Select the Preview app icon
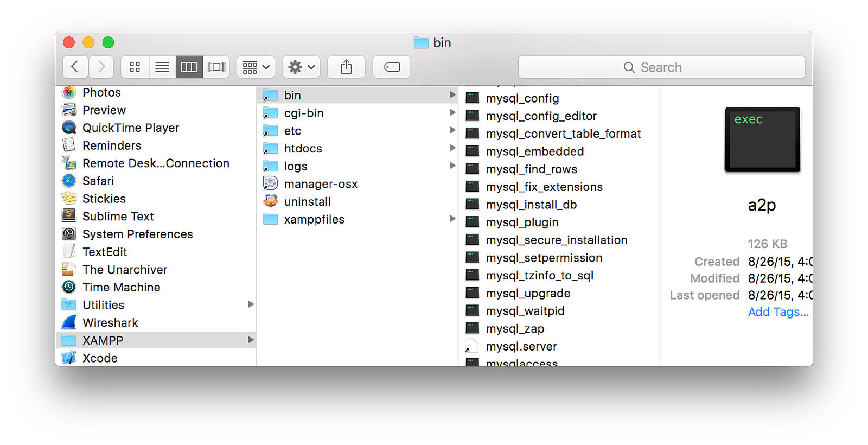This screenshot has width=868, height=445. point(69,110)
